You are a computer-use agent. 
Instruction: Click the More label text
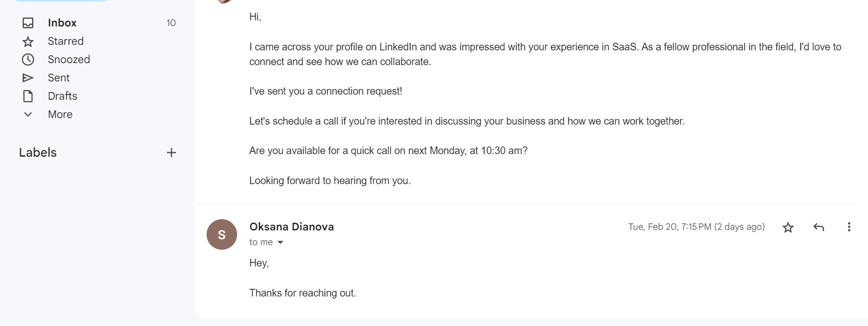tap(60, 114)
